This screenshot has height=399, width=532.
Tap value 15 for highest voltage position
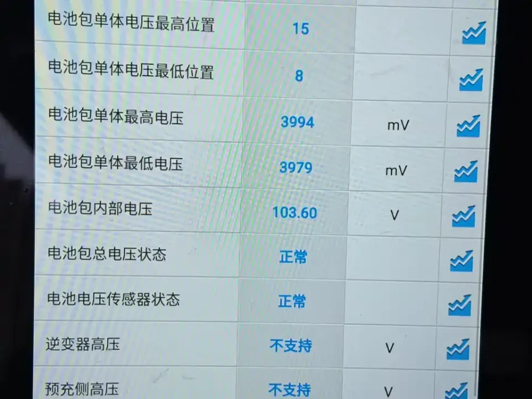pos(300,28)
